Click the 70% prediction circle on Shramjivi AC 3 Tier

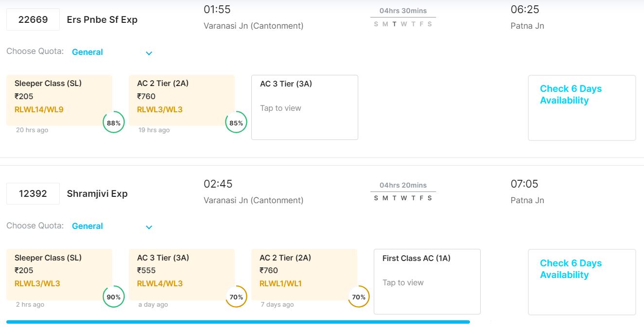[x=236, y=296]
